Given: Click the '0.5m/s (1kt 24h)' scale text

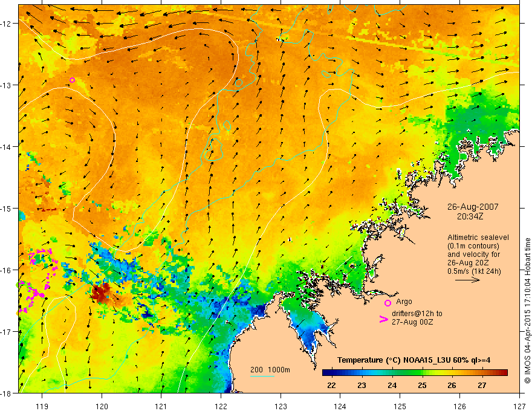Looking at the screenshot, I should (x=474, y=271).
